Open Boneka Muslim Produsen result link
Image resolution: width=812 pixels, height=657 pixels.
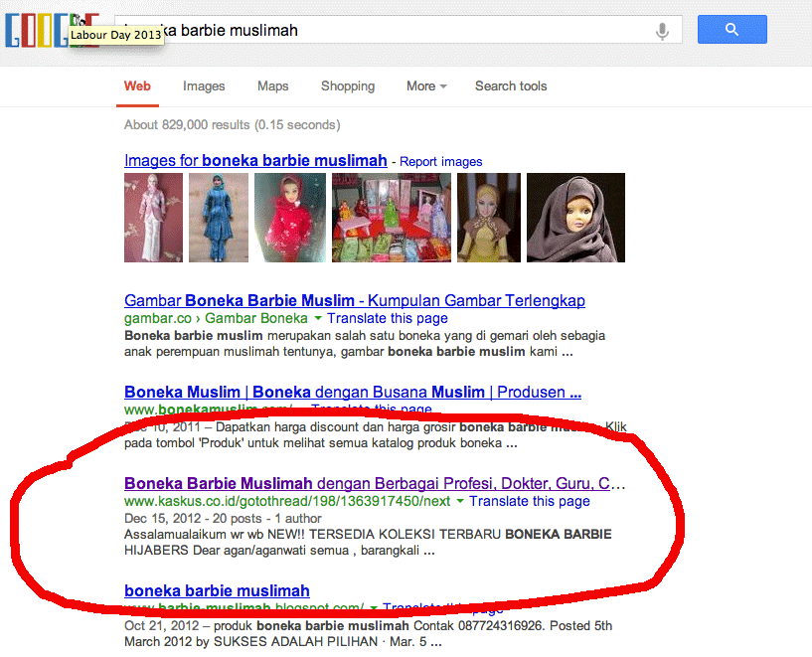(x=353, y=392)
